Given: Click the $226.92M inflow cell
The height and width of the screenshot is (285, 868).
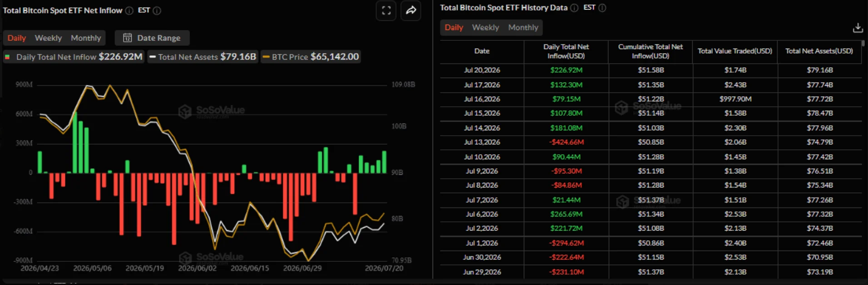Looking at the screenshot, I should 566,70.
